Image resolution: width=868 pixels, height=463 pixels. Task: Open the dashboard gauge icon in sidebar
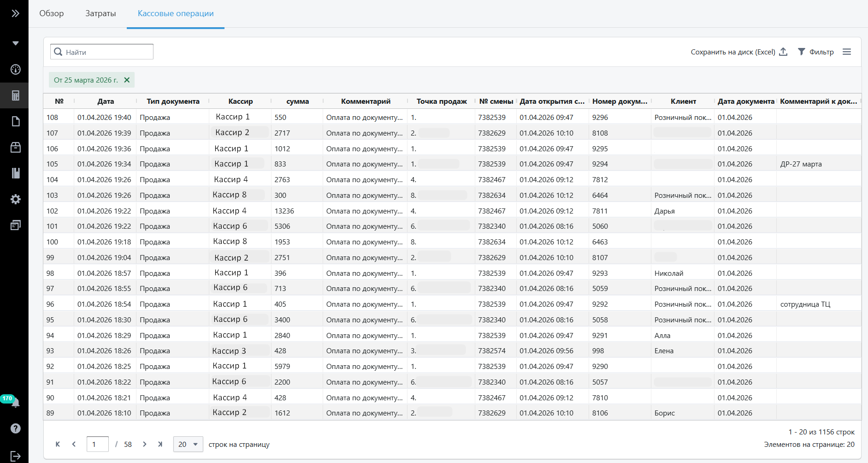(x=15, y=70)
